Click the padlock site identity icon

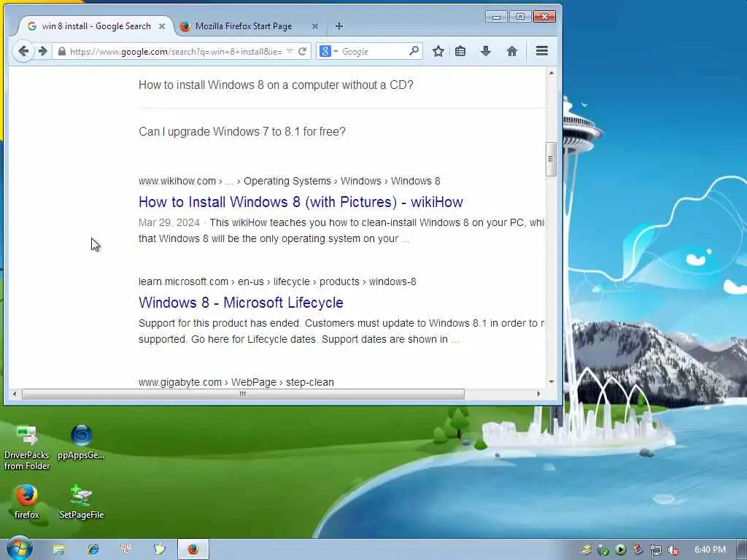[62, 52]
